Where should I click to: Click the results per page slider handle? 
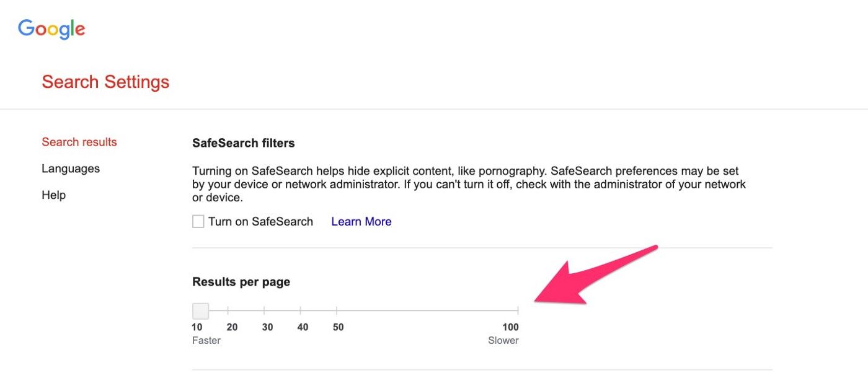coord(200,310)
